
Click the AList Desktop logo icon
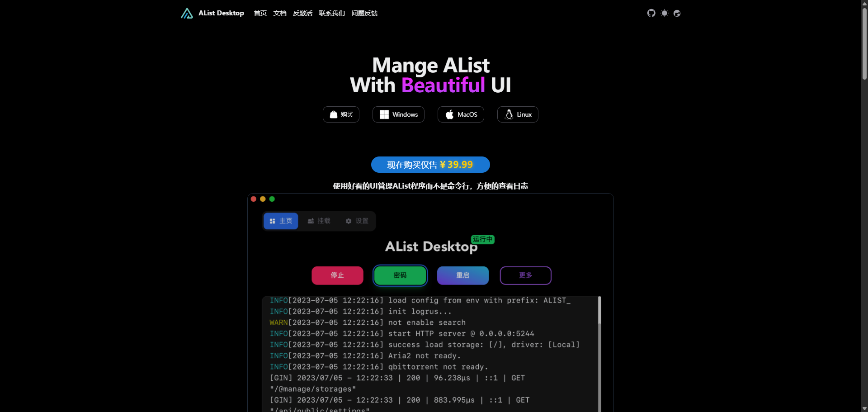(x=187, y=13)
